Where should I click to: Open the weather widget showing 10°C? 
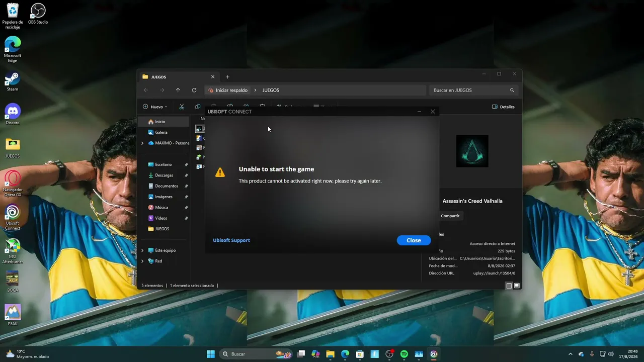(28, 354)
